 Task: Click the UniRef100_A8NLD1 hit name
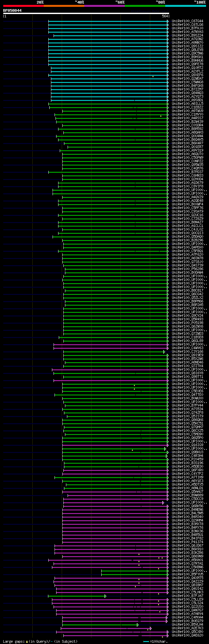[187, 488]
